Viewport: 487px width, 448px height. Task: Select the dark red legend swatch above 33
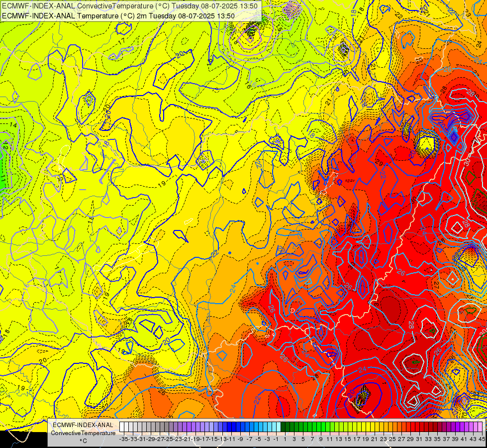click(426, 427)
